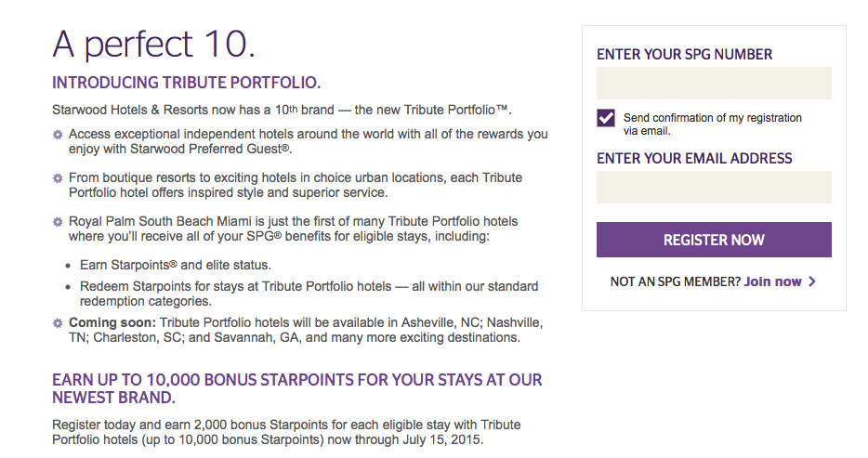Click the "Send confirmation of my registration" label

click(713, 124)
